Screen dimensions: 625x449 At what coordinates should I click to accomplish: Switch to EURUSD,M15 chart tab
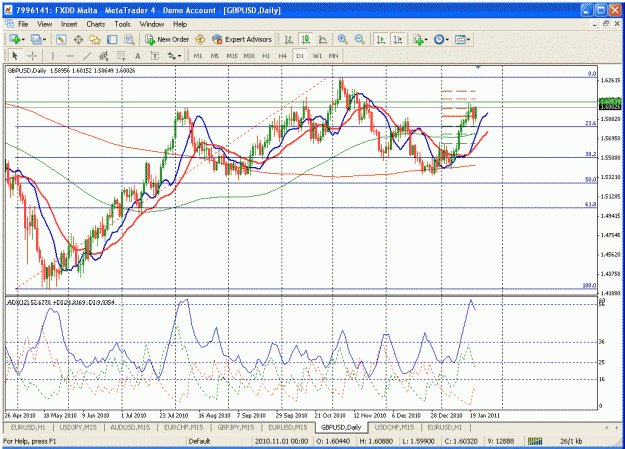click(x=287, y=427)
